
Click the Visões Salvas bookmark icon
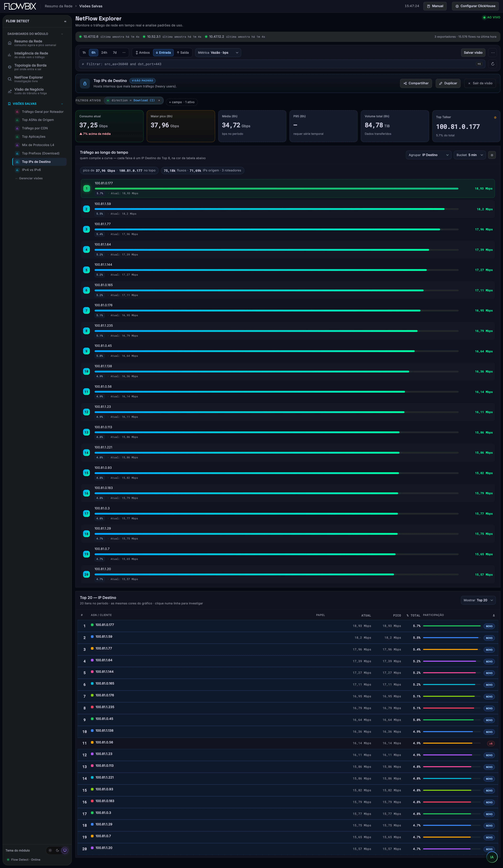click(9, 104)
